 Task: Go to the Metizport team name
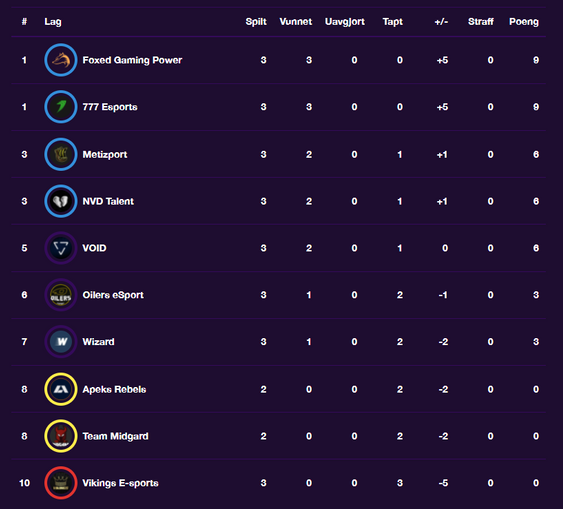coord(105,155)
